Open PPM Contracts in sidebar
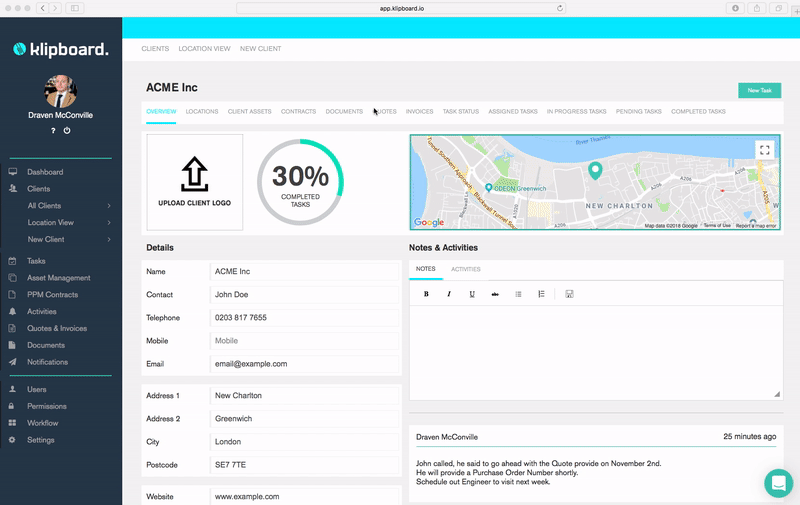This screenshot has height=505, width=800. click(x=52, y=294)
